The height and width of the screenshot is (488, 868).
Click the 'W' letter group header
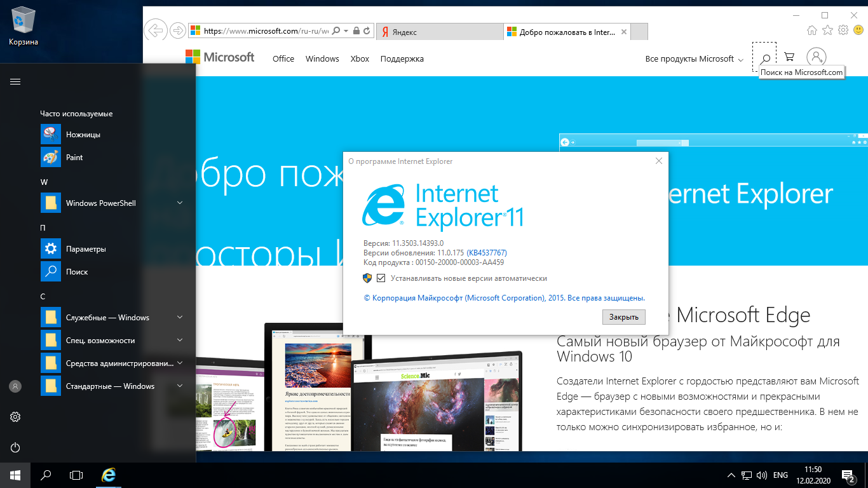[44, 182]
